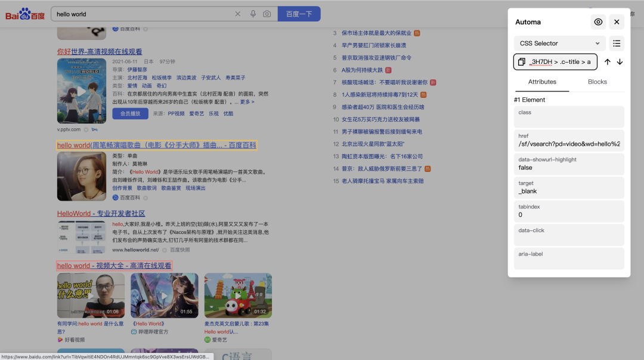Click the data-showurl-highlight false field
The image size is (644, 360).
click(569, 164)
